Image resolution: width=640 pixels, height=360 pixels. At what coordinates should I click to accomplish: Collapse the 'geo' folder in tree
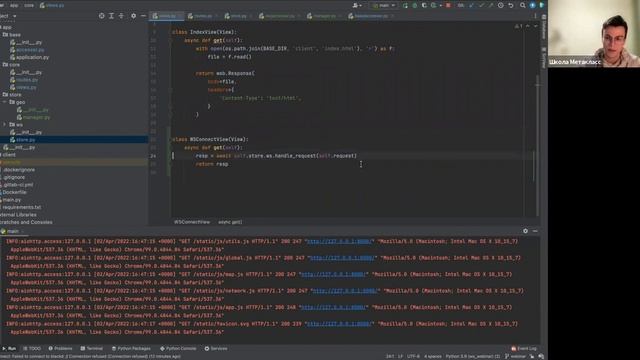coord(4,102)
